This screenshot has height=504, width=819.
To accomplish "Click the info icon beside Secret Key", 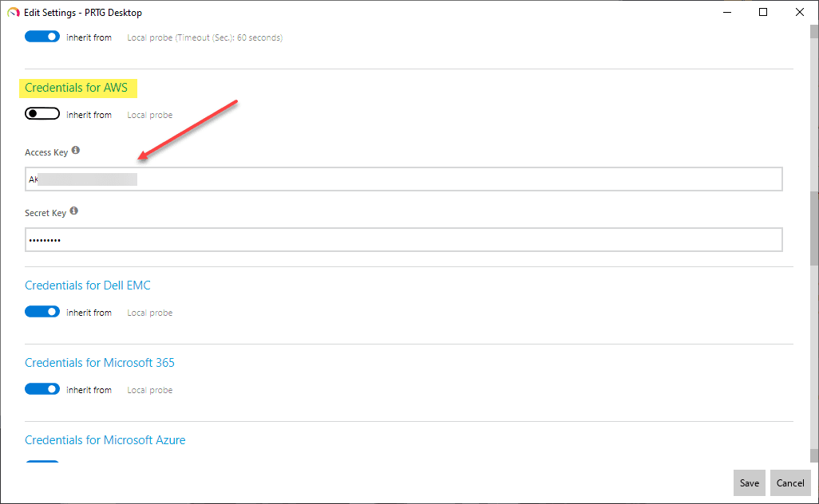I will [74, 211].
